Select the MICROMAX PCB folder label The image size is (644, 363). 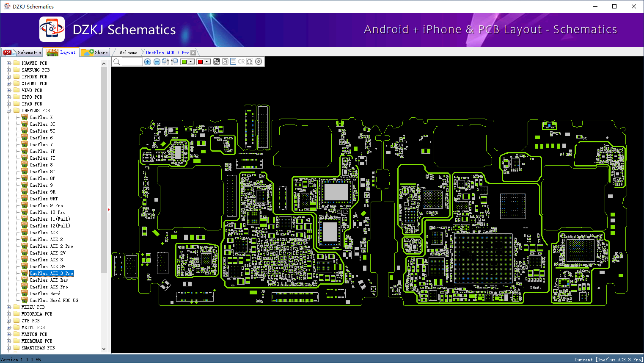[x=37, y=341]
